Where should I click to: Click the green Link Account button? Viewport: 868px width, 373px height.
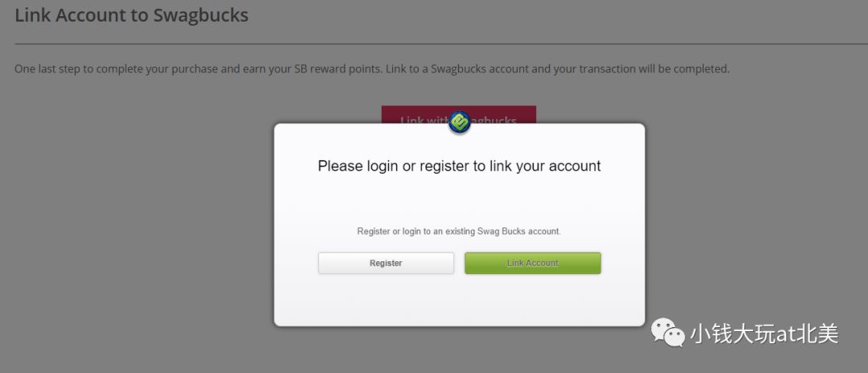coord(533,263)
